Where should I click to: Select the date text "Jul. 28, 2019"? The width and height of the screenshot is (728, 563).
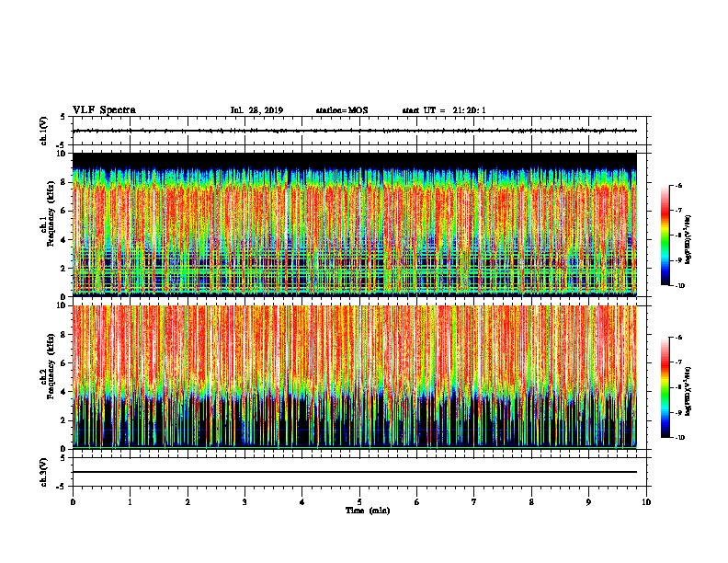coord(256,110)
